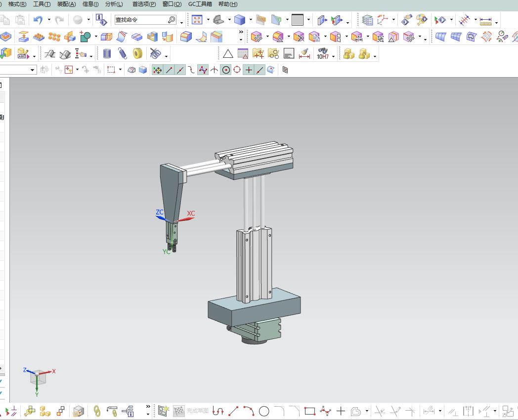Toggle the enable snap point button
Image resolution: width=518 pixels, height=420 pixels.
pyautogui.click(x=158, y=70)
